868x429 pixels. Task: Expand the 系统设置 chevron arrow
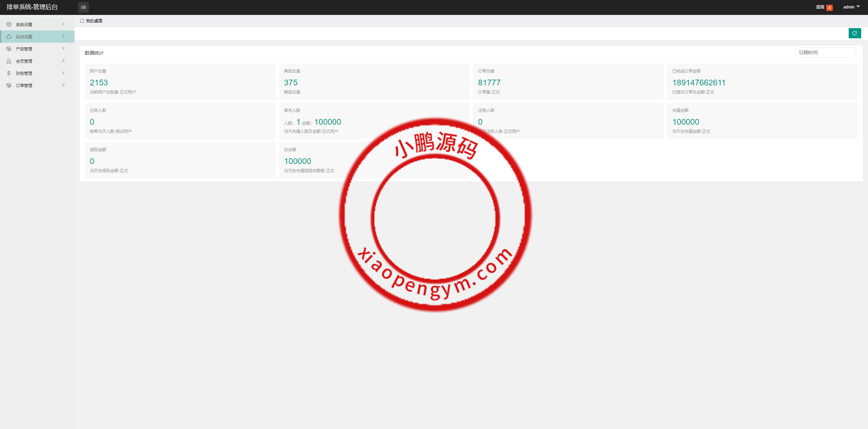click(x=63, y=24)
